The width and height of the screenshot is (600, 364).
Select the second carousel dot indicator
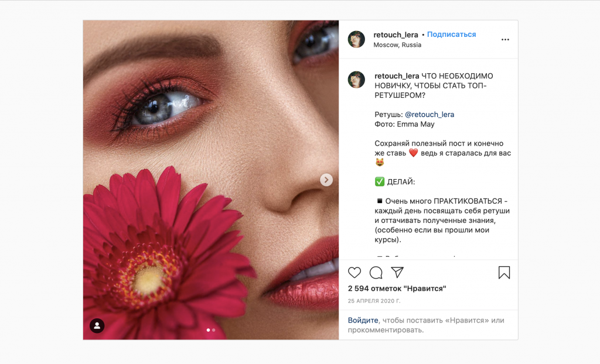tap(213, 330)
